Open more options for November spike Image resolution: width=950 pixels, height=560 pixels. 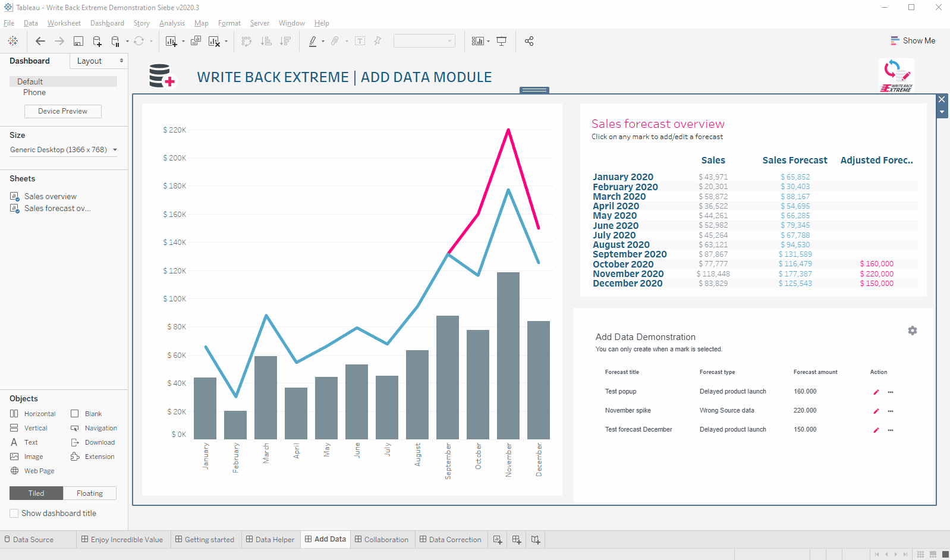(891, 411)
